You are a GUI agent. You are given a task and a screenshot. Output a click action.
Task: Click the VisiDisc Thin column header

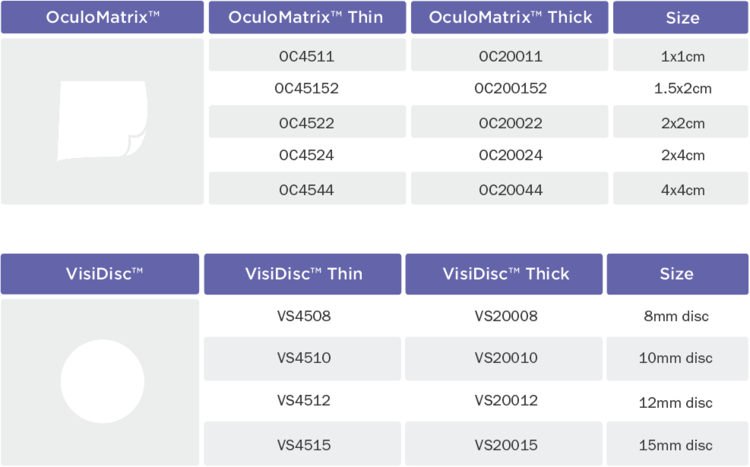[303, 274]
